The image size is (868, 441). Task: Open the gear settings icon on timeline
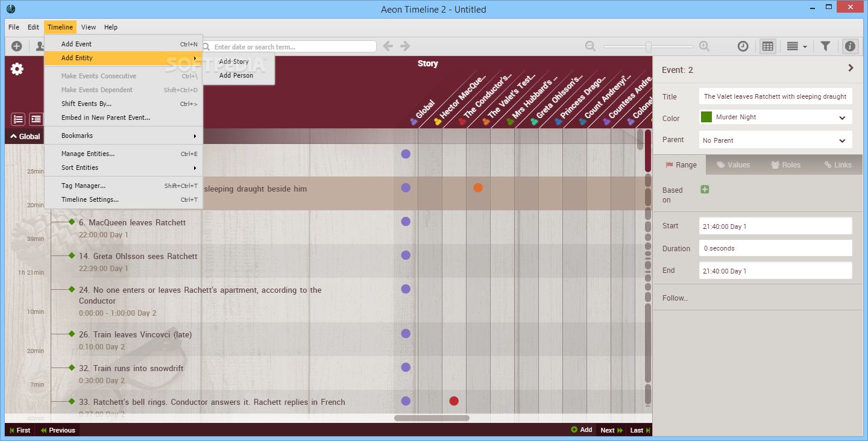coord(17,69)
